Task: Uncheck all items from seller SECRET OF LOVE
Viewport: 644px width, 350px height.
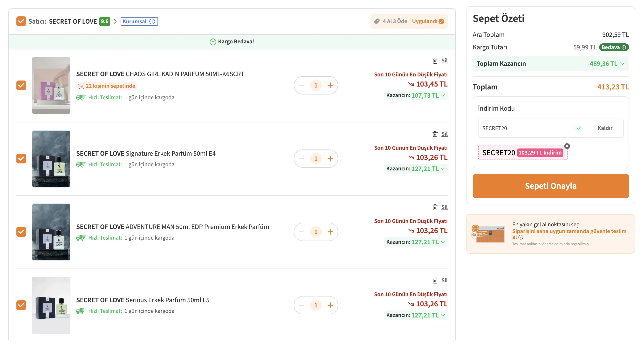Action: 21,21
